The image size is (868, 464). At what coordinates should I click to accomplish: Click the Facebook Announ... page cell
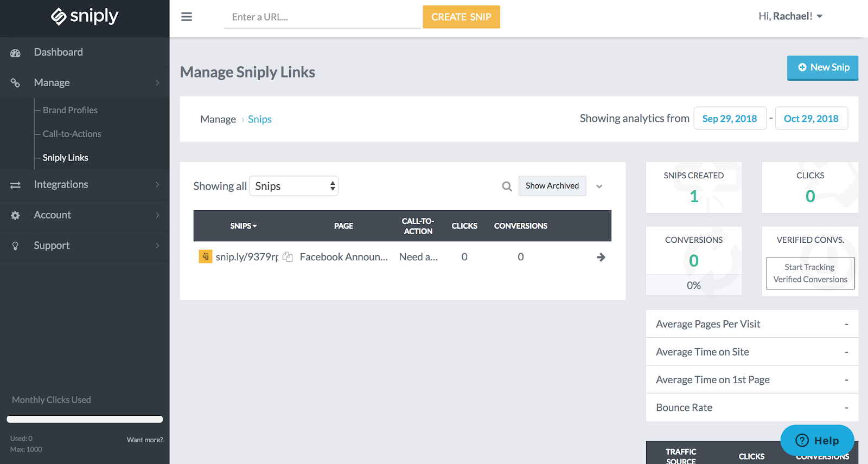coord(344,257)
